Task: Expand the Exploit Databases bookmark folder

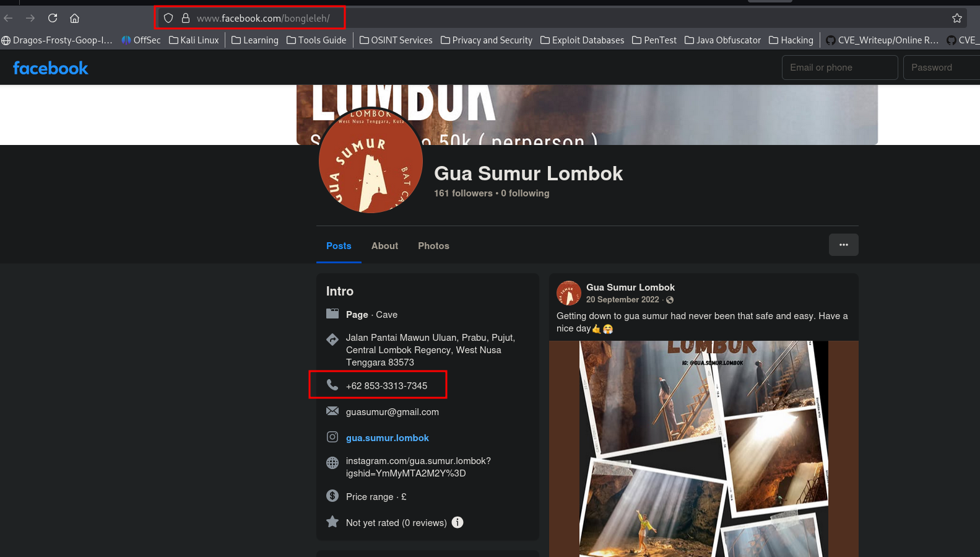Action: pos(582,40)
